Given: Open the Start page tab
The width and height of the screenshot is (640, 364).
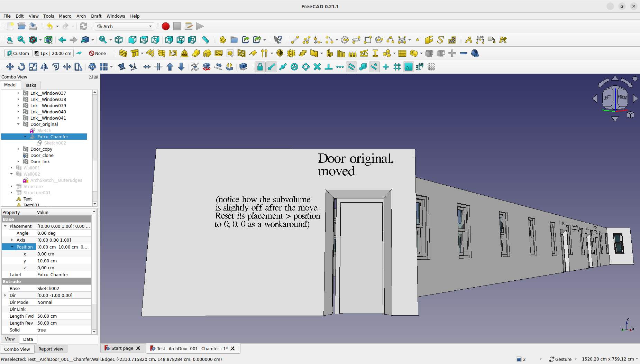Looking at the screenshot, I should (x=122, y=348).
